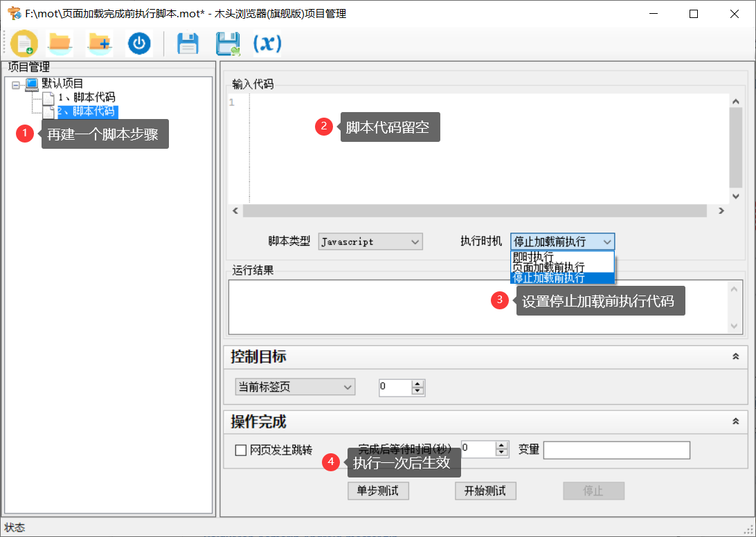Save the project with the floppy disk icon
The width and height of the screenshot is (756, 537).
pos(188,44)
